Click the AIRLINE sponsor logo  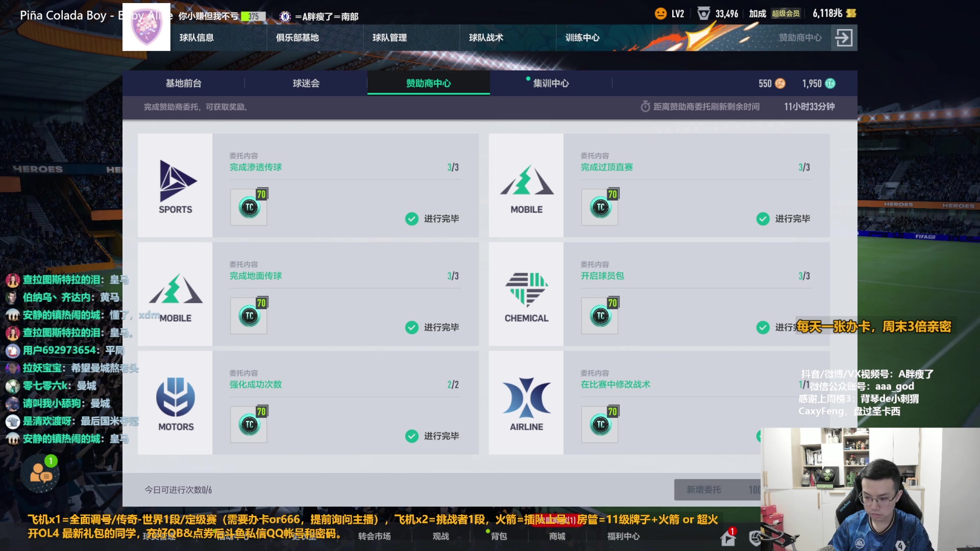coord(526,404)
